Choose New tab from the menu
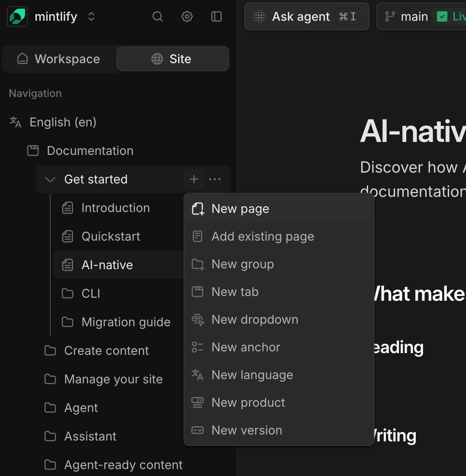The image size is (466, 476). coord(278,292)
